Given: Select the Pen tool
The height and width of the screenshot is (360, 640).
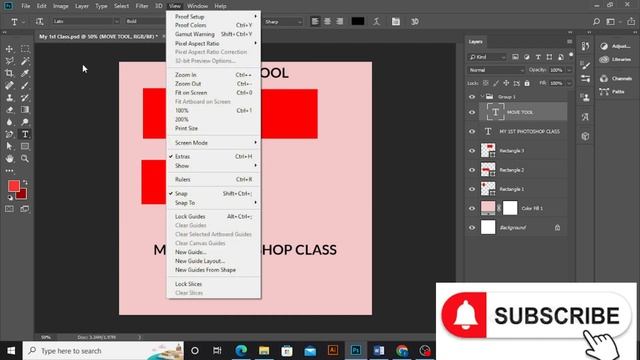Looking at the screenshot, I should point(9,134).
